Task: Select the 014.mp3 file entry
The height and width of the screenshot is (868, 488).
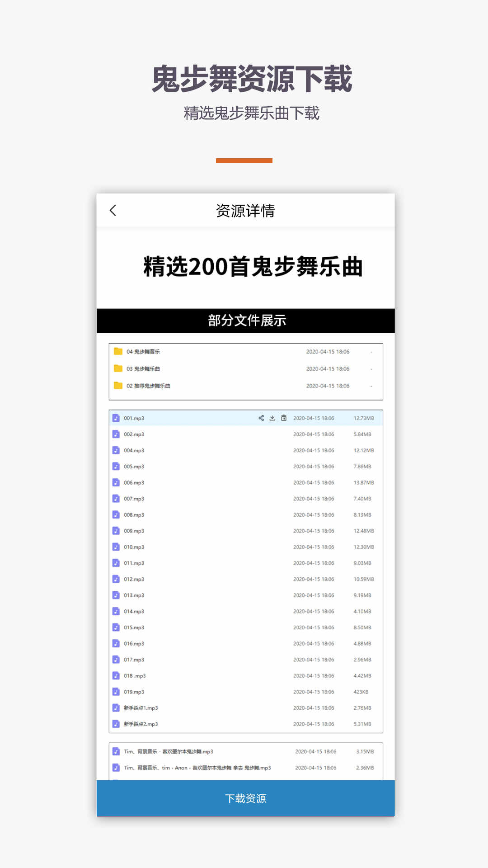Action: (x=134, y=612)
